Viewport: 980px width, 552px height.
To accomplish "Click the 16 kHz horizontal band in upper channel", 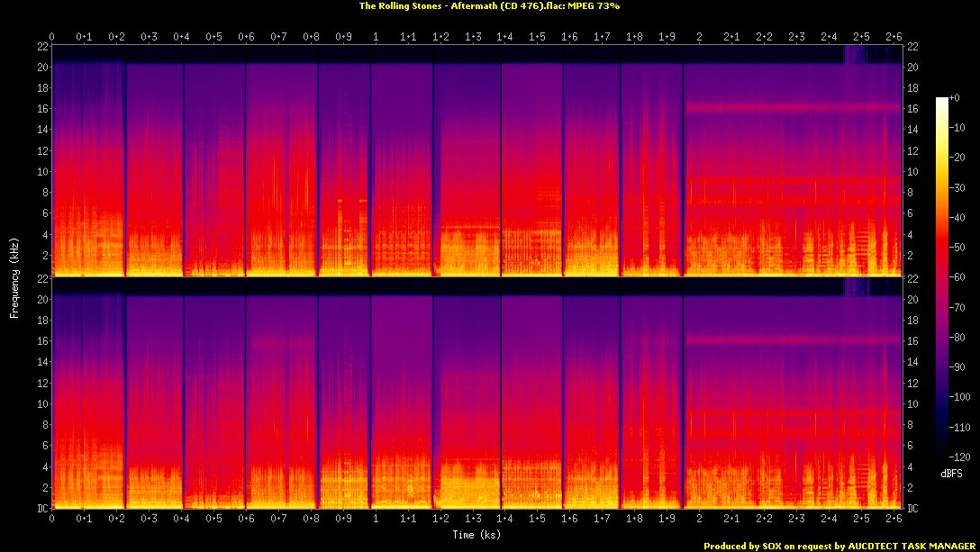I will 793,108.
